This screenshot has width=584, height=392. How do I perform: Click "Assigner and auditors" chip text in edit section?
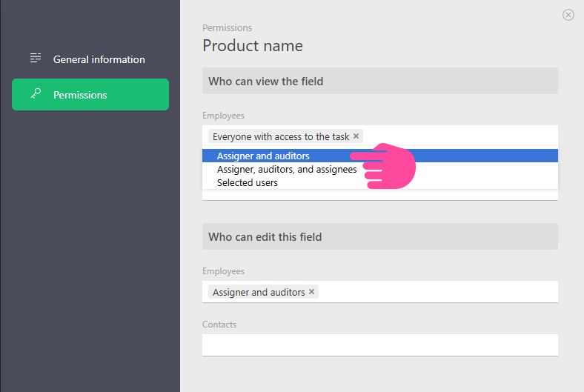pyautogui.click(x=259, y=292)
